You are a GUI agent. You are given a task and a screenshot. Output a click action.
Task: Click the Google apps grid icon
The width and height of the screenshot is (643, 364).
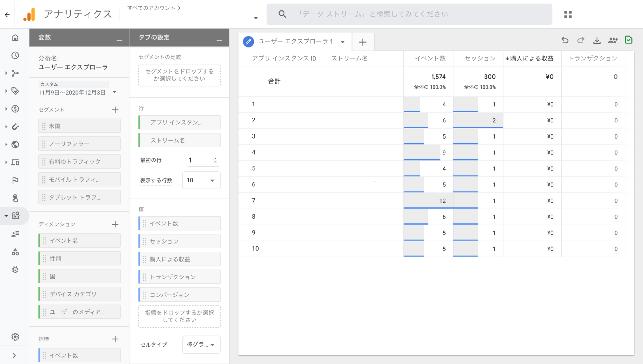pos(568,14)
